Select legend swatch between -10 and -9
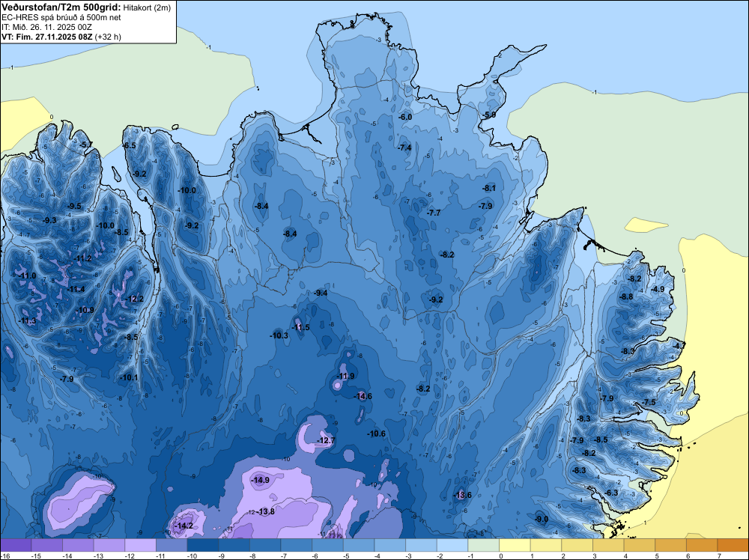The height and width of the screenshot is (560, 749). [203, 545]
